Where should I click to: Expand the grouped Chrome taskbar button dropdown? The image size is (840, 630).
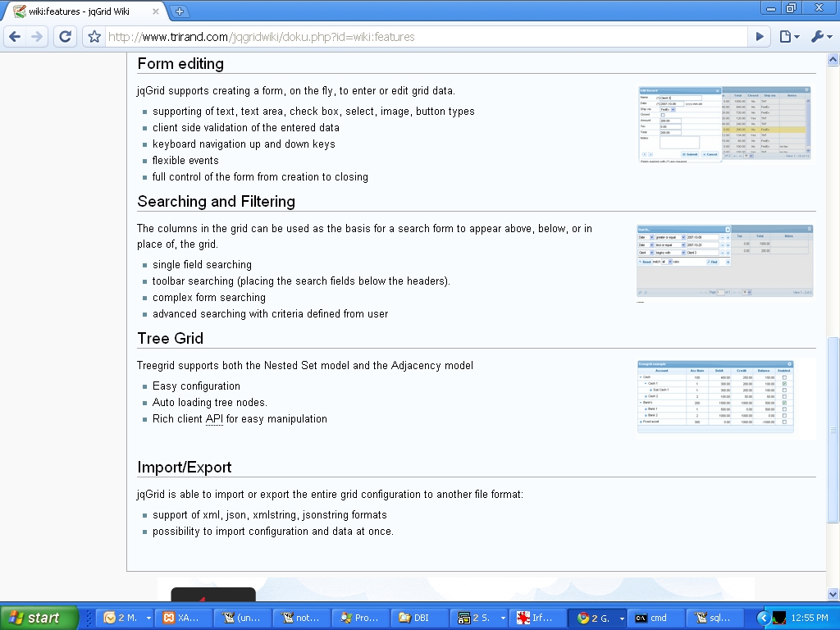622,619
